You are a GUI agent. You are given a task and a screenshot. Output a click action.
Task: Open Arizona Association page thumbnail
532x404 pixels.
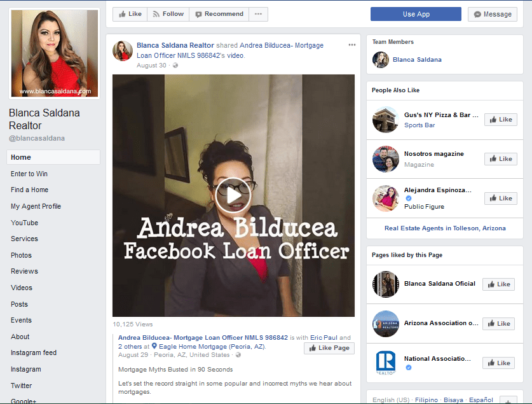click(x=385, y=324)
